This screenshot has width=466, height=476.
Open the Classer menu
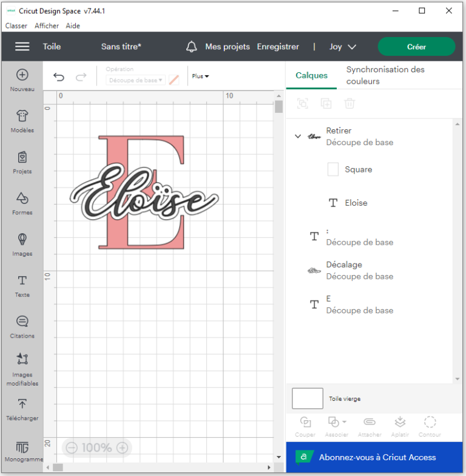tap(16, 25)
